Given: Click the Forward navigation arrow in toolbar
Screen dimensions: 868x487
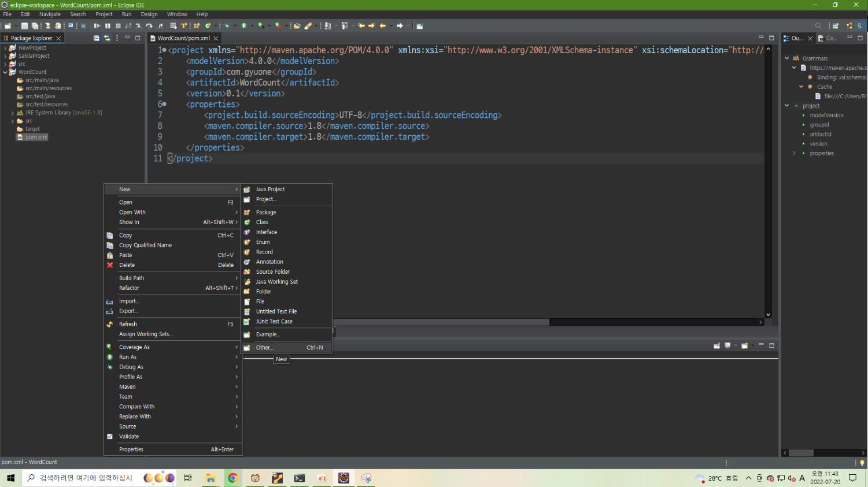Looking at the screenshot, I should coord(400,26).
